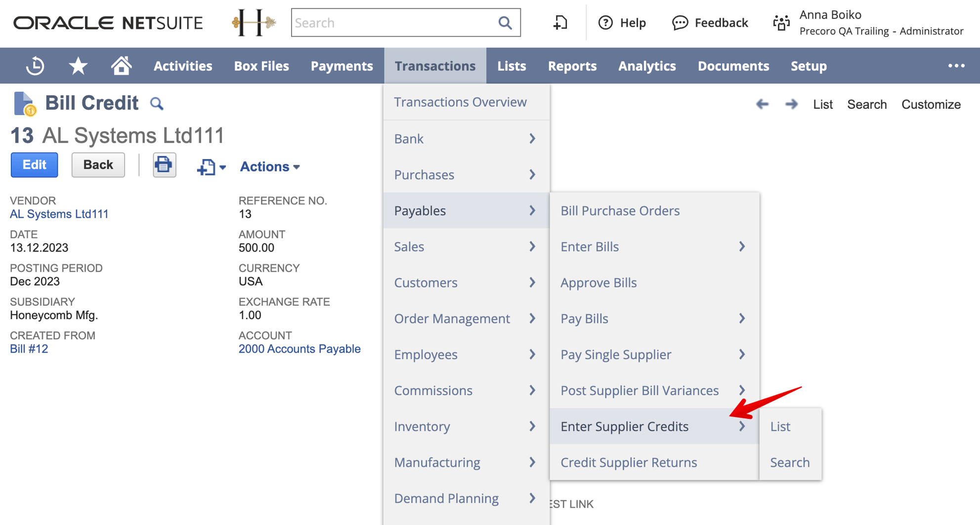The image size is (980, 525).
Task: Select List under Enter Supplier Credits
Action: coord(780,426)
